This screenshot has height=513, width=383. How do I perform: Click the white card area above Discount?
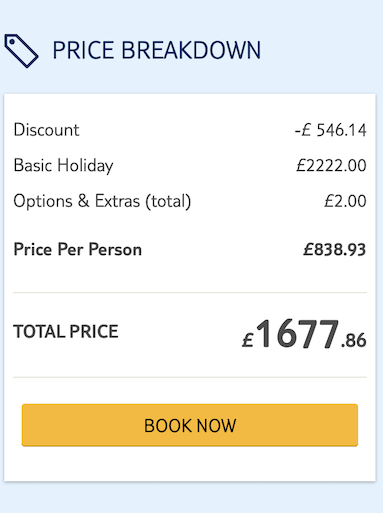point(190,107)
